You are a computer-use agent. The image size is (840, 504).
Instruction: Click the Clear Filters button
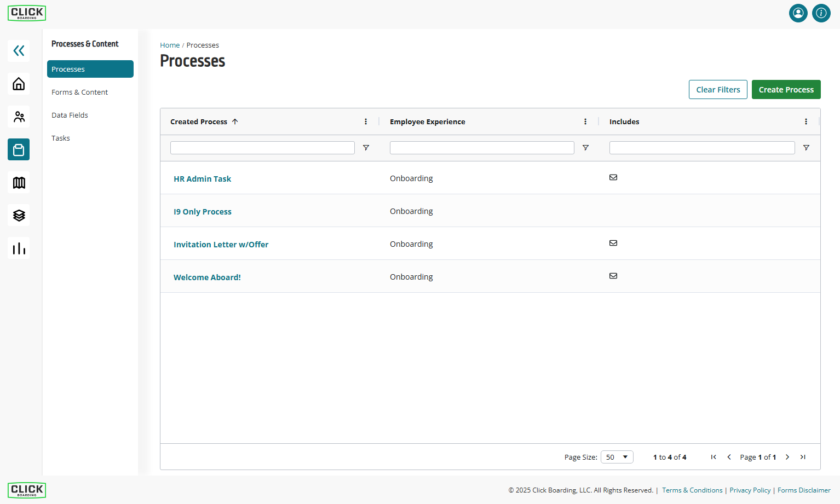coord(717,90)
